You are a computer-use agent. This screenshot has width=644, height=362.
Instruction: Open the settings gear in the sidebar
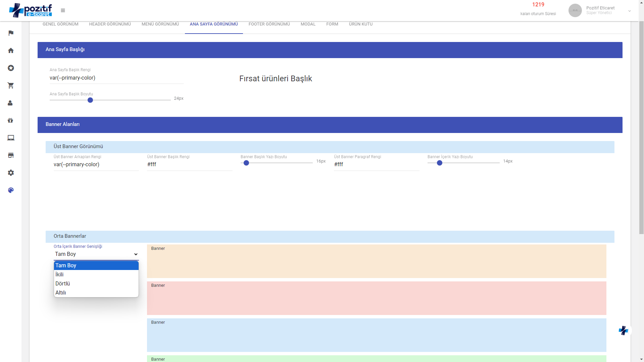pyautogui.click(x=11, y=173)
